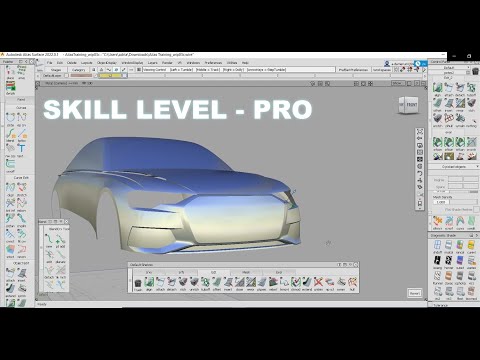This screenshot has height=360, width=480.
Task: Select the circle curve tool in the palette
Action: point(10,118)
